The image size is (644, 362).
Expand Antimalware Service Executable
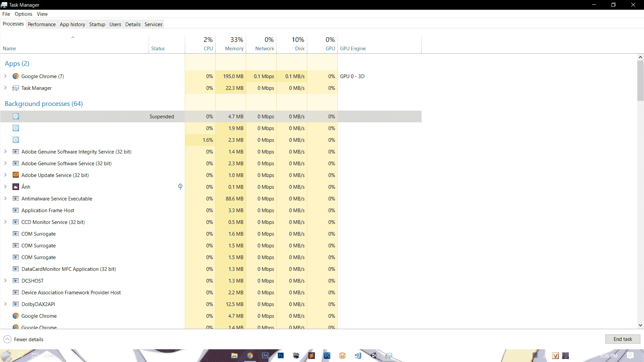pyautogui.click(x=5, y=198)
